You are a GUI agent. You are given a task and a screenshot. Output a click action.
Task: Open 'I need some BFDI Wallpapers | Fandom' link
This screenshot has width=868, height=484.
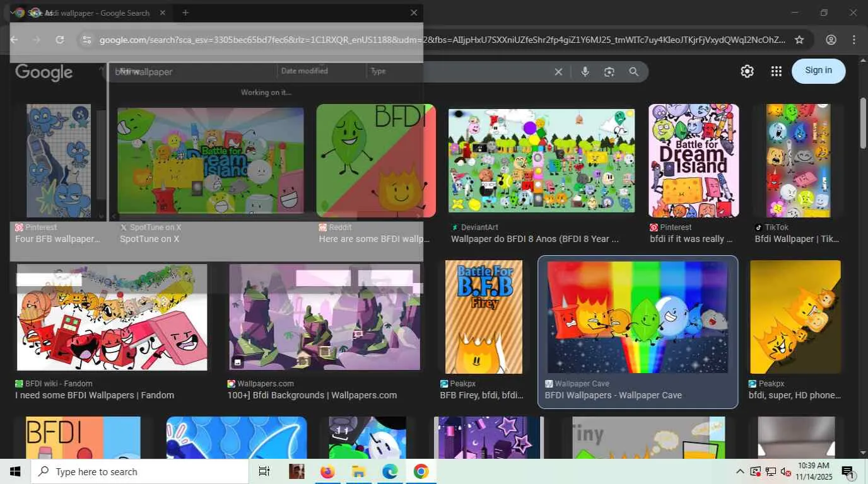pyautogui.click(x=95, y=395)
